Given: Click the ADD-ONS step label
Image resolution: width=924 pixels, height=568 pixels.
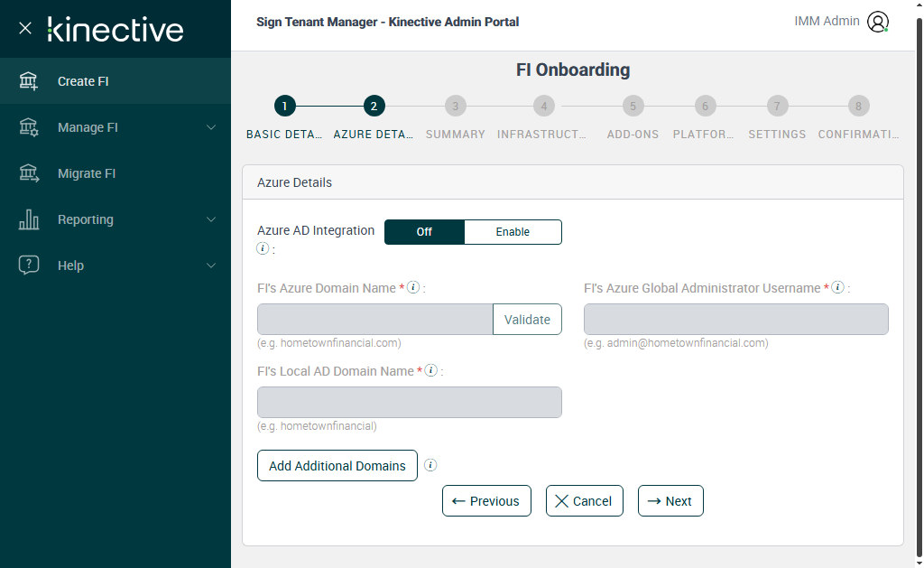Looking at the screenshot, I should (x=633, y=135).
